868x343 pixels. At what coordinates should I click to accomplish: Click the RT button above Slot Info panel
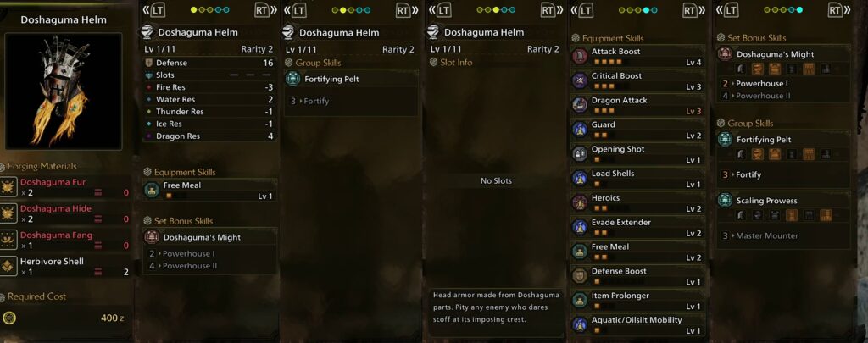547,10
